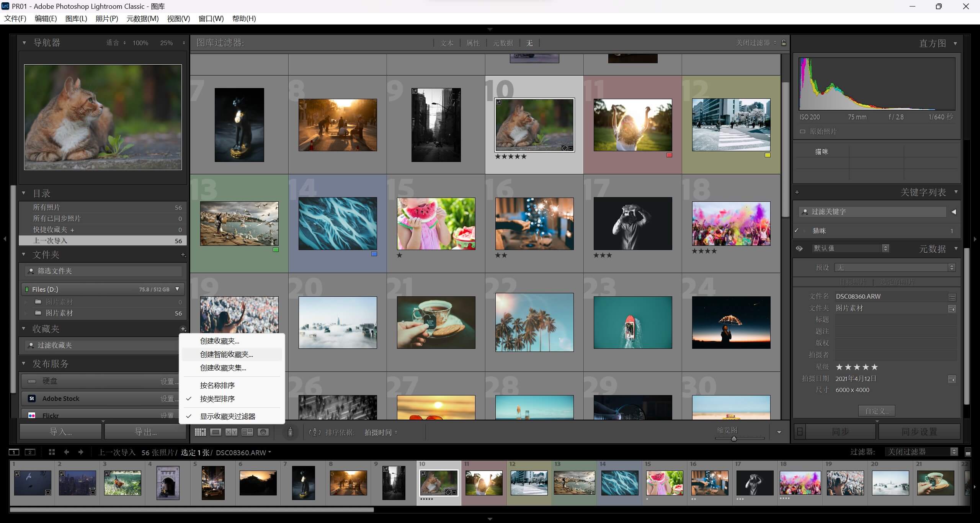Click the 导出... button
980x523 pixels.
click(x=146, y=432)
